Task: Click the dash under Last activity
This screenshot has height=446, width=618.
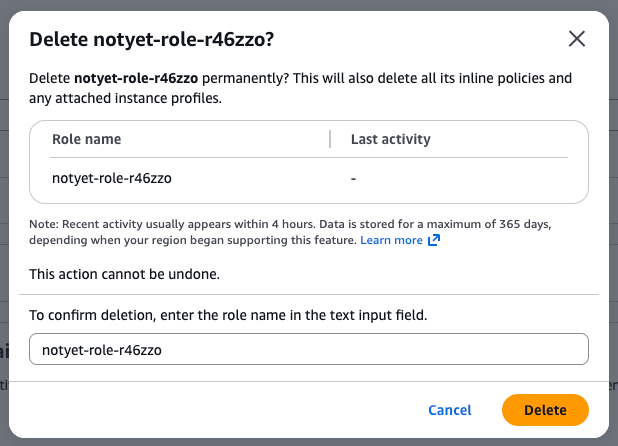Action: 354,179
